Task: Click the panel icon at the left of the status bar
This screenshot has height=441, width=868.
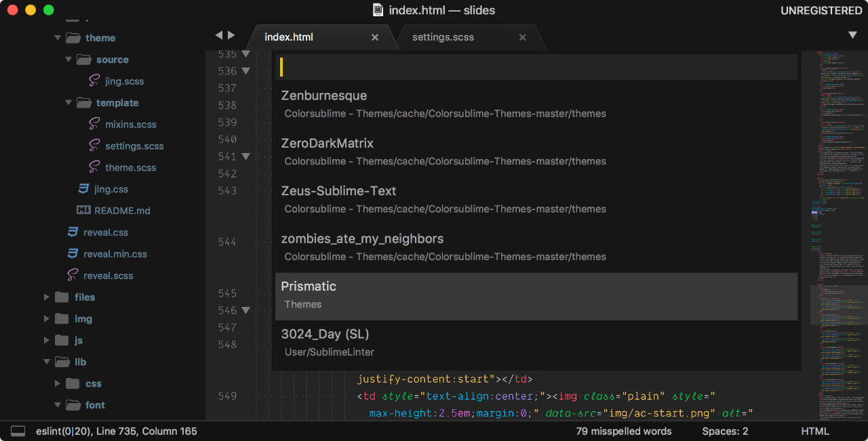Action: tap(18, 431)
